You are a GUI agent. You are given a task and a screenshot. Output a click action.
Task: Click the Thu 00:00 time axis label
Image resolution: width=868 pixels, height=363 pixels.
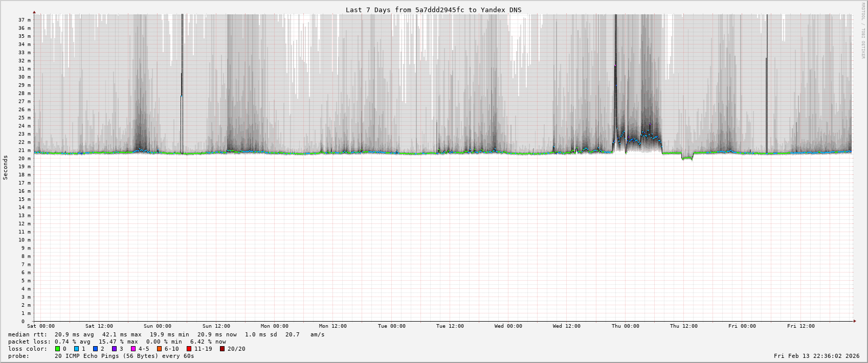(x=625, y=326)
